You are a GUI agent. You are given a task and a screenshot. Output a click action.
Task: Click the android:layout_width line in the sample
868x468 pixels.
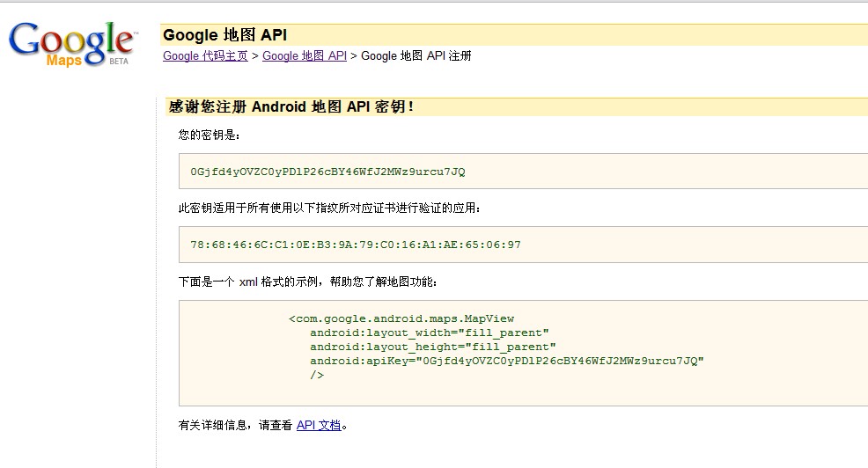point(430,333)
